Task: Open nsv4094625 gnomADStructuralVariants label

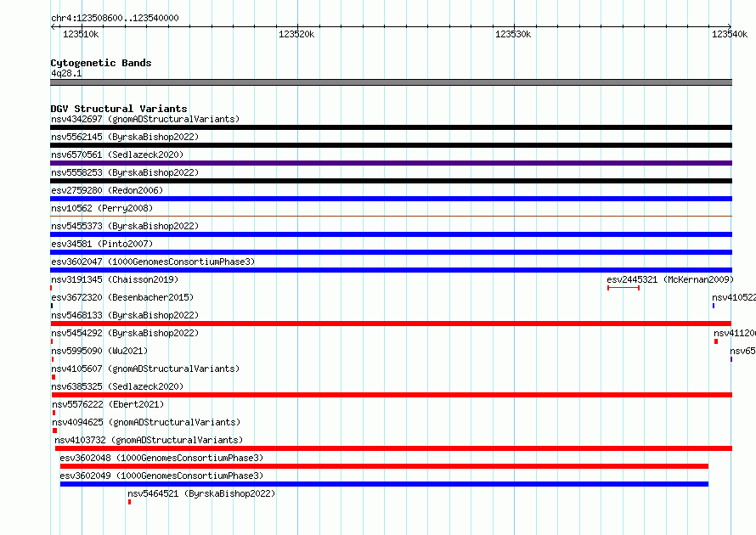Action: (x=146, y=422)
